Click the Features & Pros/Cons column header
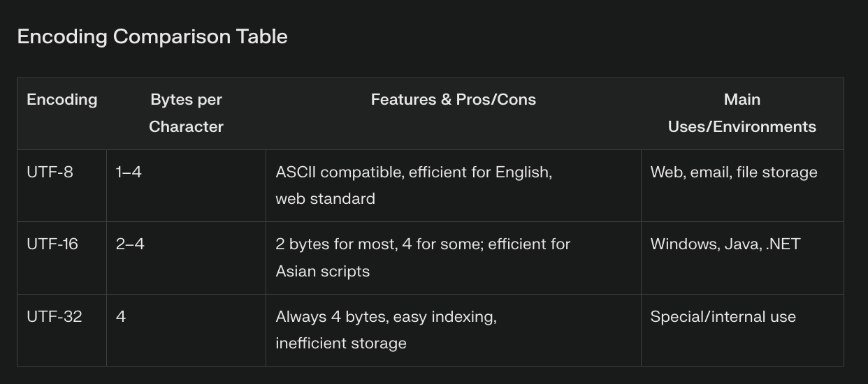 coord(453,100)
